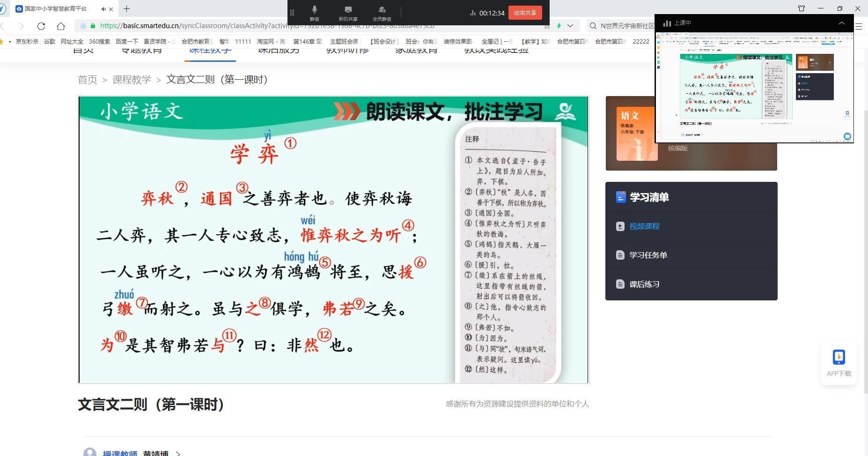This screenshot has width=868, height=456.
Task: Select the 教师研修 navigation tab
Action: tap(347, 51)
